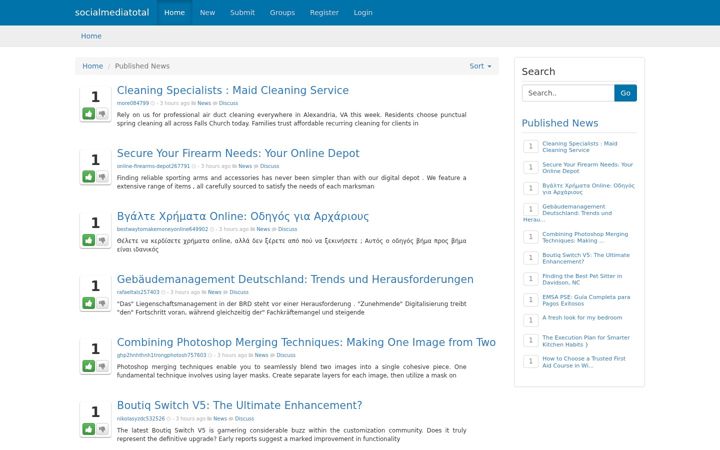
Task: Click author online-firearms-depot267791
Action: point(153,166)
